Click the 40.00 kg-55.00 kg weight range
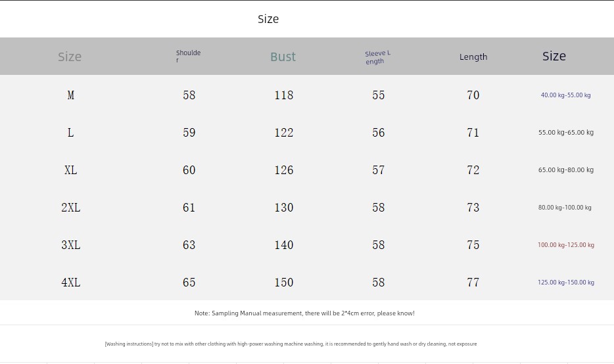The width and height of the screenshot is (614, 364). coord(565,95)
